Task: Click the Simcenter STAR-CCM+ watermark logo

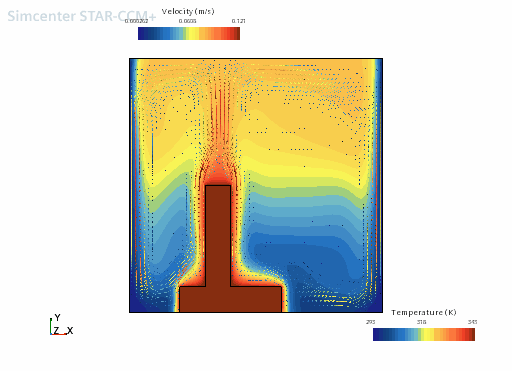Action: click(x=82, y=16)
